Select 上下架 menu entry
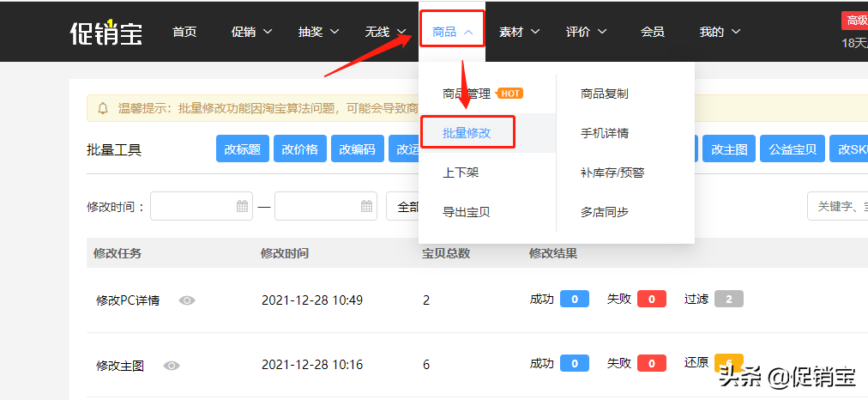This screenshot has width=868, height=400. (x=461, y=173)
